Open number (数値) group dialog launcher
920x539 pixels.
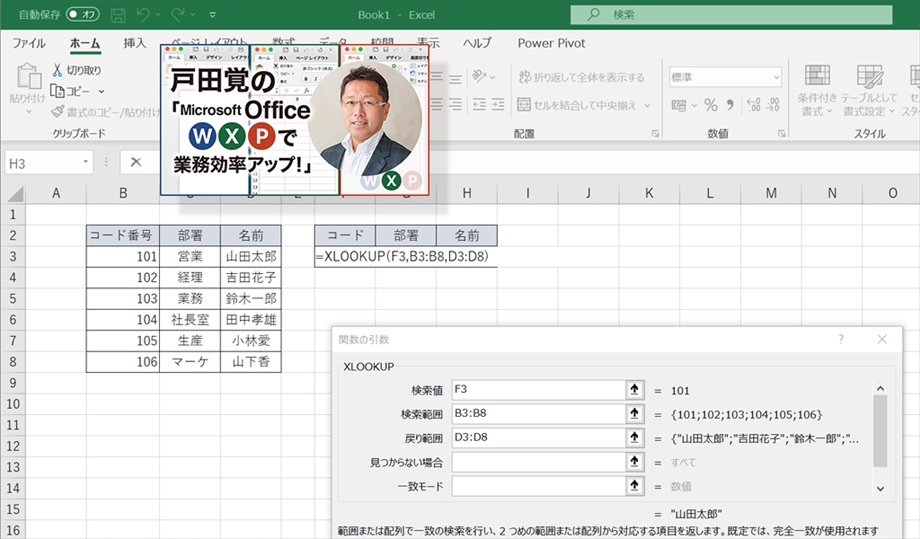781,134
